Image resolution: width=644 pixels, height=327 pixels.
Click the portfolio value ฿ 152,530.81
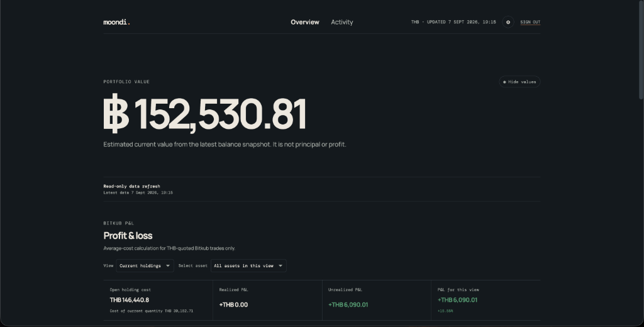pyautogui.click(x=204, y=114)
